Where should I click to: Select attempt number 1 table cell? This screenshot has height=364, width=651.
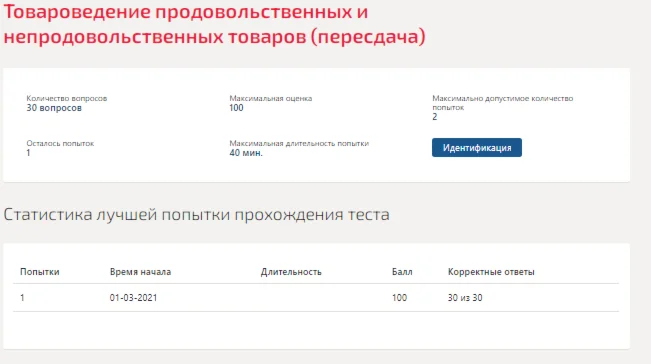click(22, 298)
